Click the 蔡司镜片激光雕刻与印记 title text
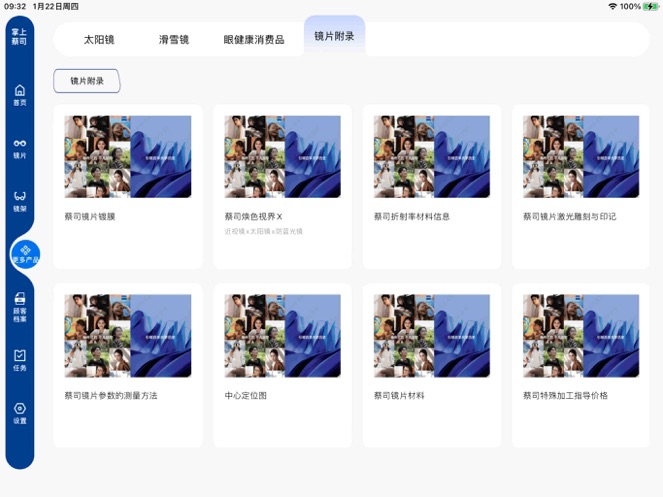Screen dimensions: 663x497 (x=570, y=217)
